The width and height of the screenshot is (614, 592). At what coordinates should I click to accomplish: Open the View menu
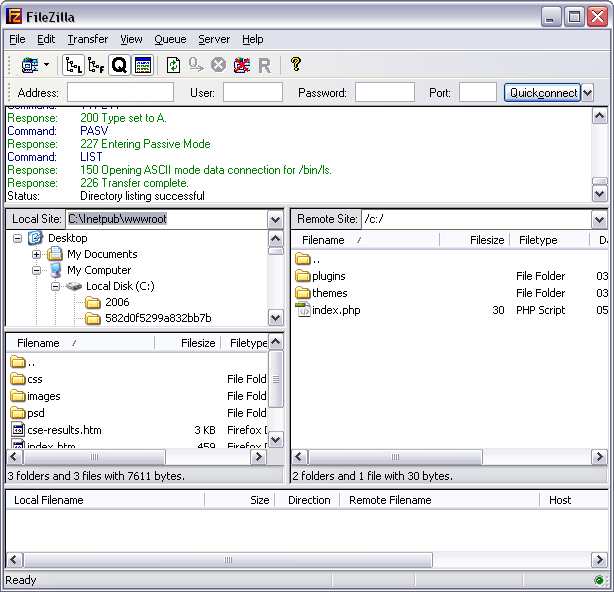(x=131, y=39)
